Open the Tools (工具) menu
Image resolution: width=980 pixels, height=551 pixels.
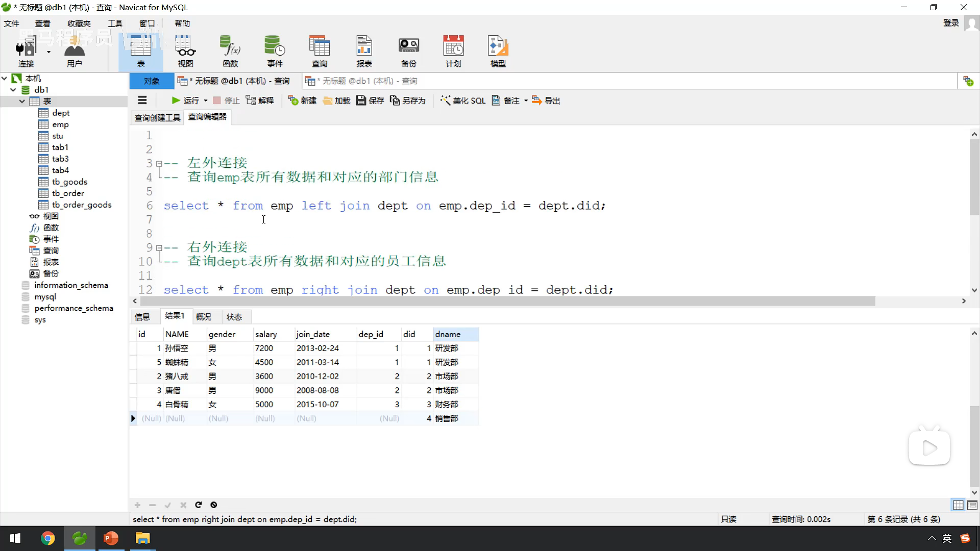pyautogui.click(x=115, y=23)
